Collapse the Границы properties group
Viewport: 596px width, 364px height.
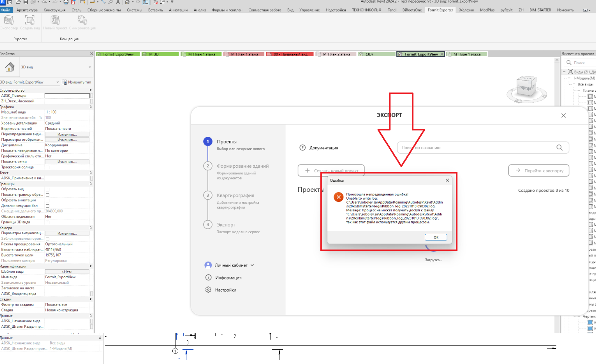[91, 184]
